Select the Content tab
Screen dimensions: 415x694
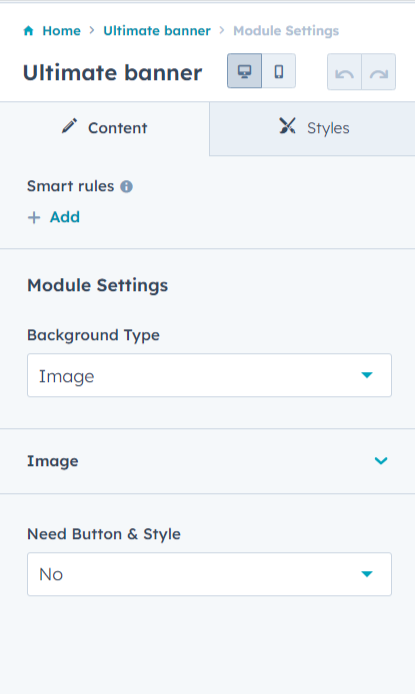[x=104, y=128]
